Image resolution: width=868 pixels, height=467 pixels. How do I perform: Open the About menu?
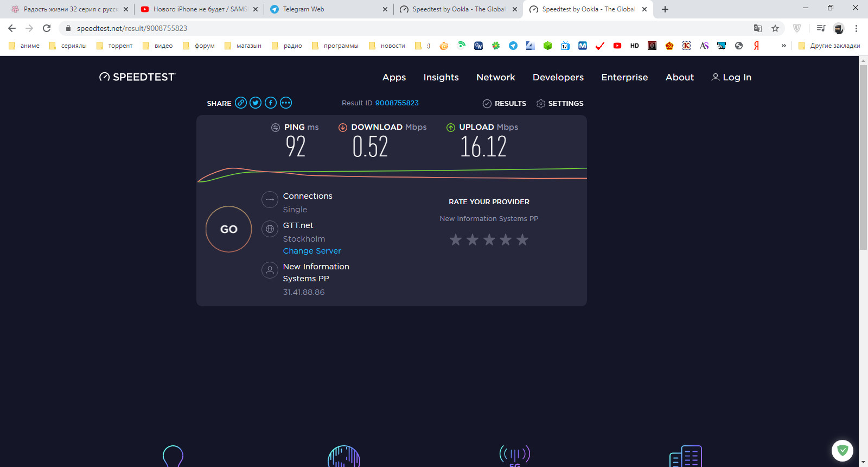click(680, 77)
